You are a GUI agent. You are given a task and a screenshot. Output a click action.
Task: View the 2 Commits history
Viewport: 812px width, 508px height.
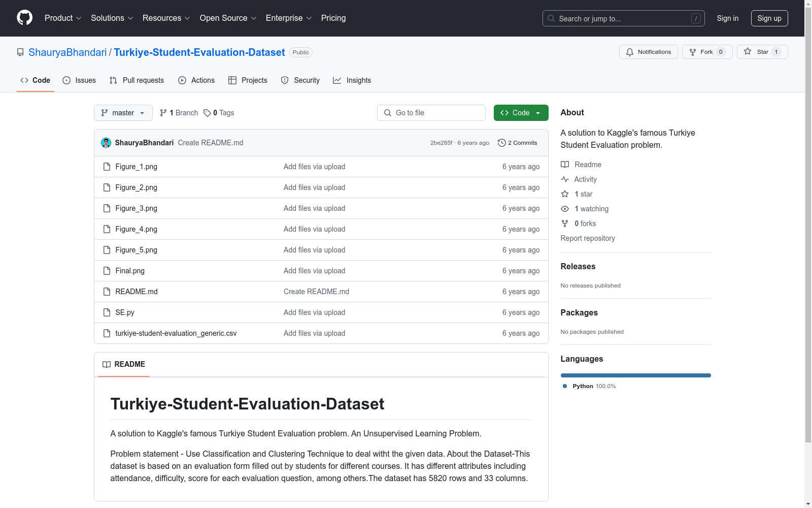pyautogui.click(x=517, y=143)
